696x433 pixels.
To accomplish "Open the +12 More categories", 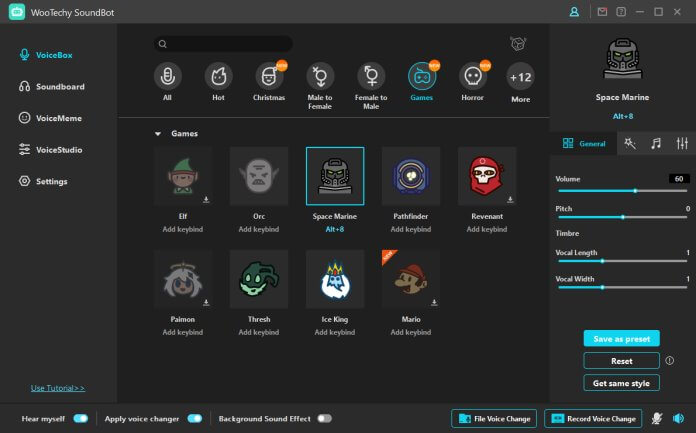I will click(x=520, y=77).
